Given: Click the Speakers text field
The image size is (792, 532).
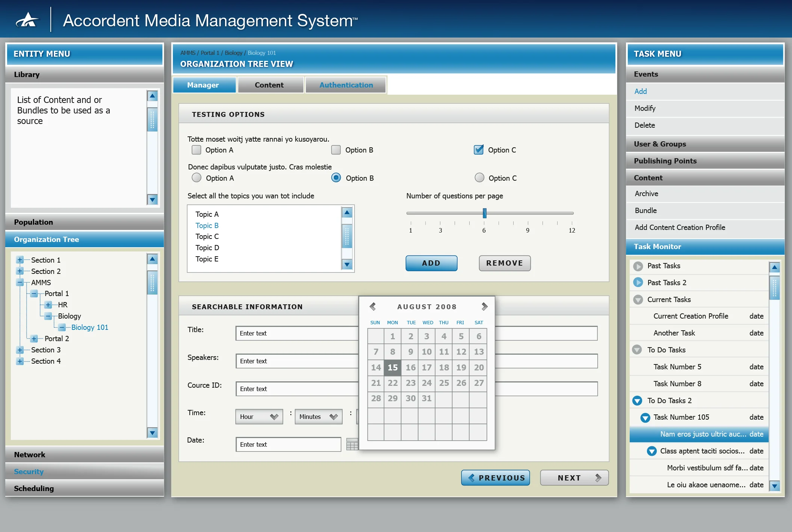Looking at the screenshot, I should point(416,361).
